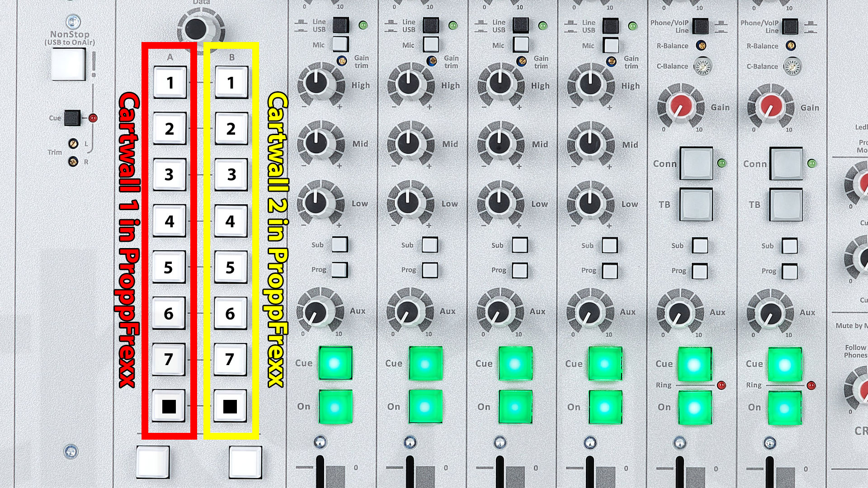Switch On the third mic channel
This screenshot has height=488, width=868.
(515, 408)
